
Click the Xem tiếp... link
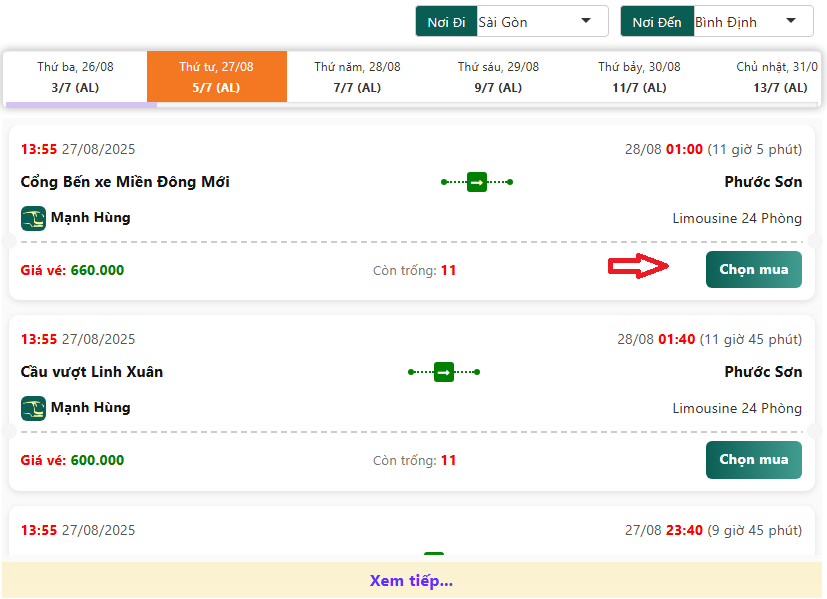[411, 581]
